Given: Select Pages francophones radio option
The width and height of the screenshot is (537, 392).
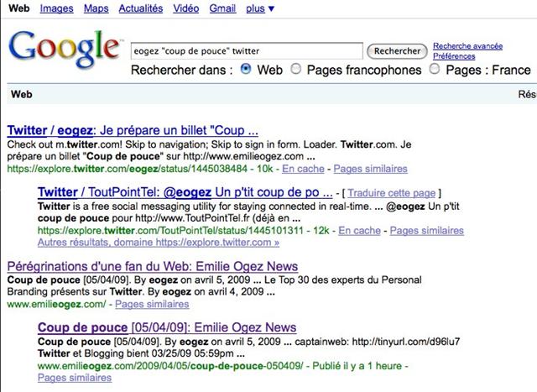Looking at the screenshot, I should 295,69.
